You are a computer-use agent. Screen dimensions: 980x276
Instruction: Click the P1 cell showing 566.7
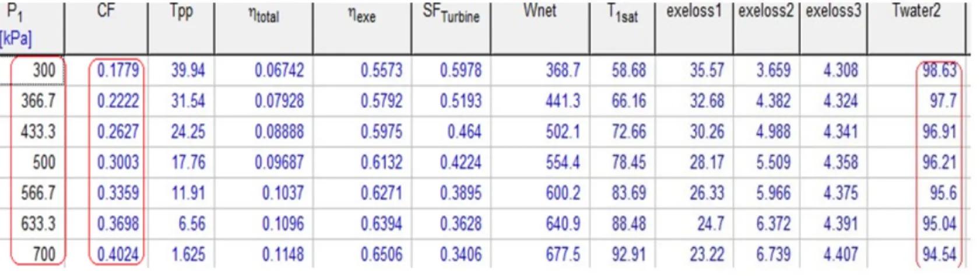point(31,193)
